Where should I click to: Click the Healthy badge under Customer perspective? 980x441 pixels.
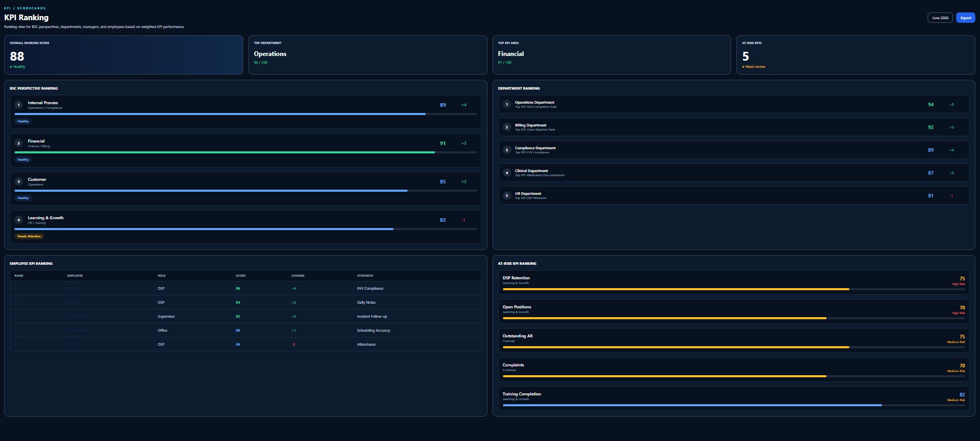(x=23, y=198)
